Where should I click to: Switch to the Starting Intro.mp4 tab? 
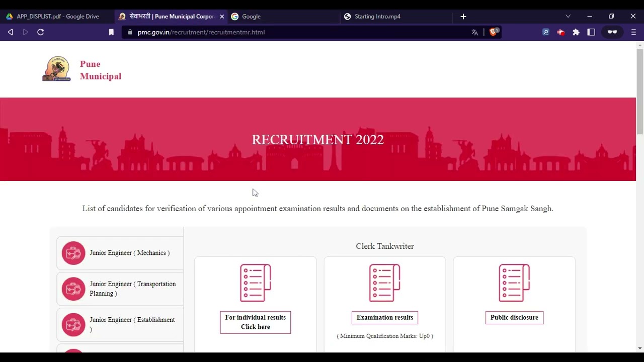tap(396, 17)
